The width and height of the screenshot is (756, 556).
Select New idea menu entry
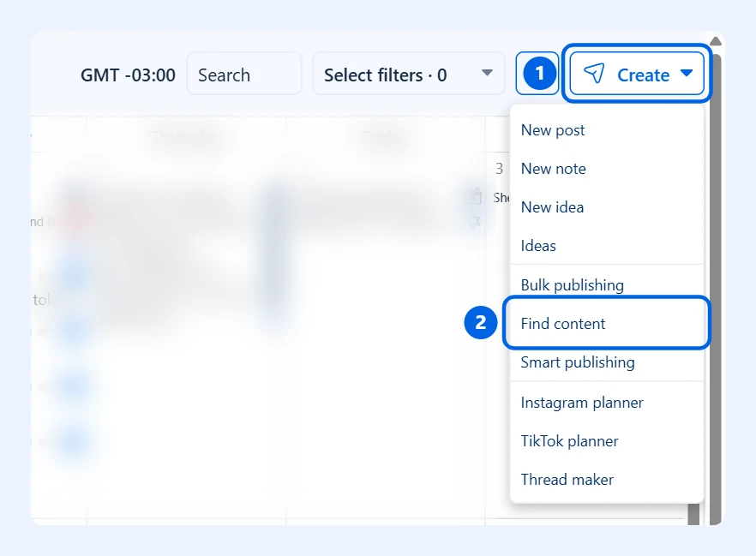[607, 207]
